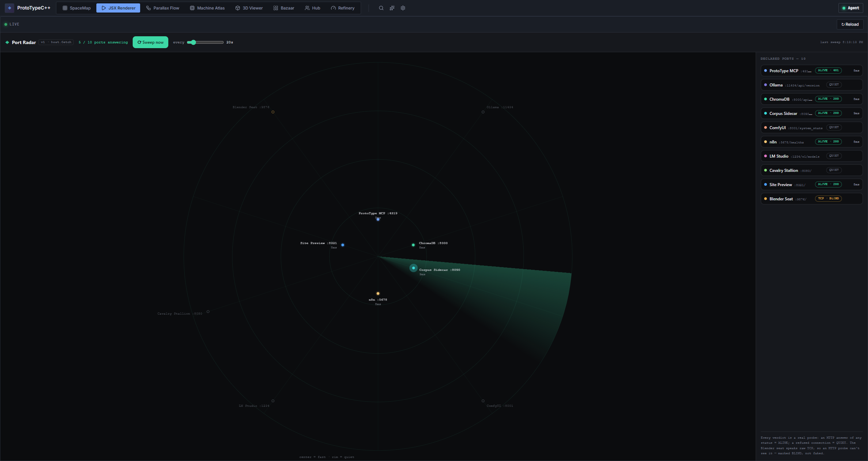Click the Site Preview name in list
The width and height of the screenshot is (868, 461).
tap(780, 185)
